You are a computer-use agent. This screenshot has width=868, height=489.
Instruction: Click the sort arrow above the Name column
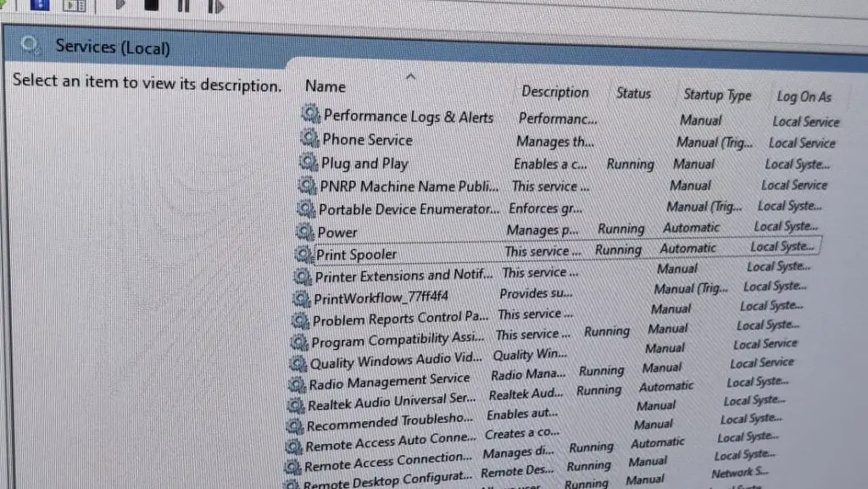click(x=410, y=76)
